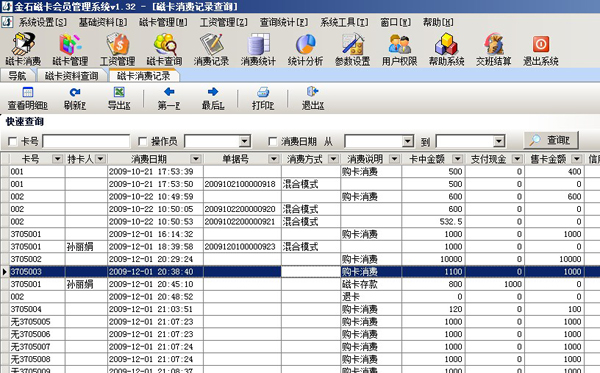Screen dimensions: 600x373
Task: Open the 工资管理 toolbar icon
Action: [117, 44]
